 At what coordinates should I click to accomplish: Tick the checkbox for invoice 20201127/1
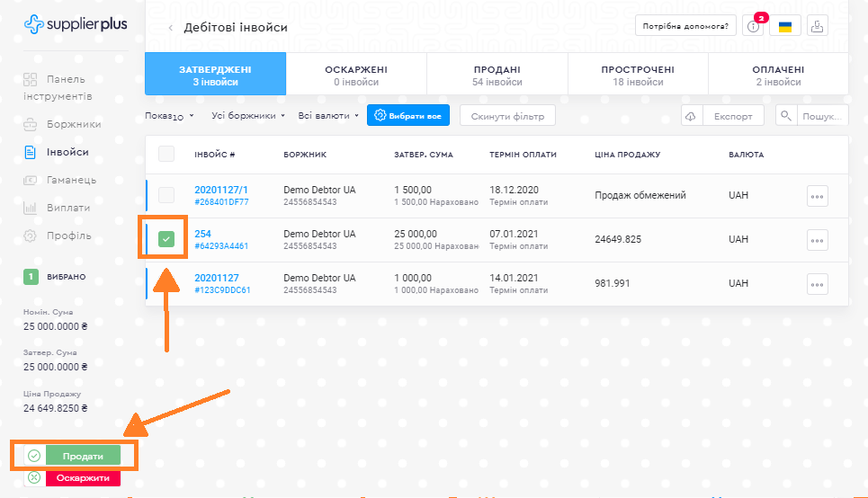point(166,195)
